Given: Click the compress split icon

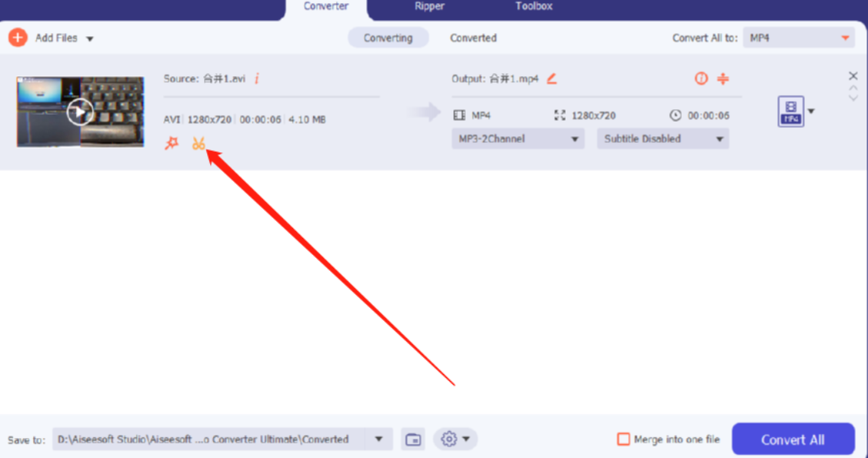Looking at the screenshot, I should coord(723,79).
